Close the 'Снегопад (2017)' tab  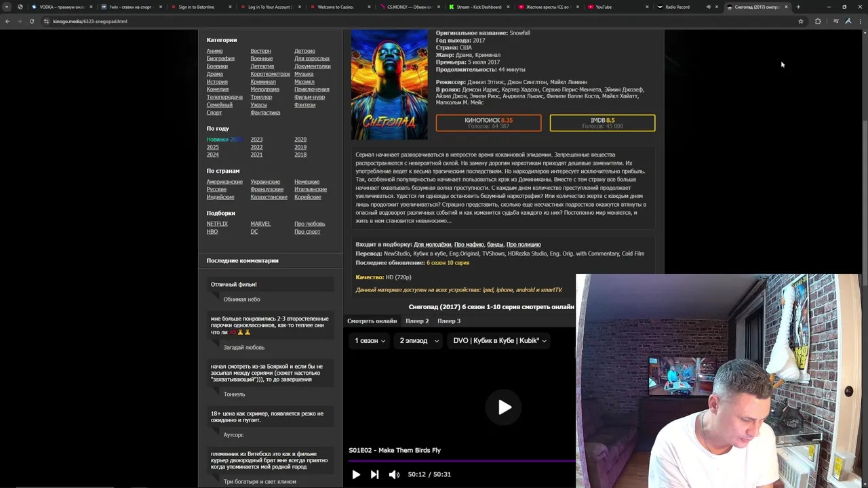pos(786,7)
